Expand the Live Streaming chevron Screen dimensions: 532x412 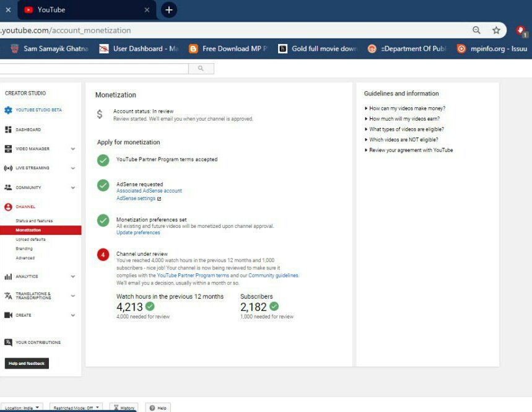(73, 168)
